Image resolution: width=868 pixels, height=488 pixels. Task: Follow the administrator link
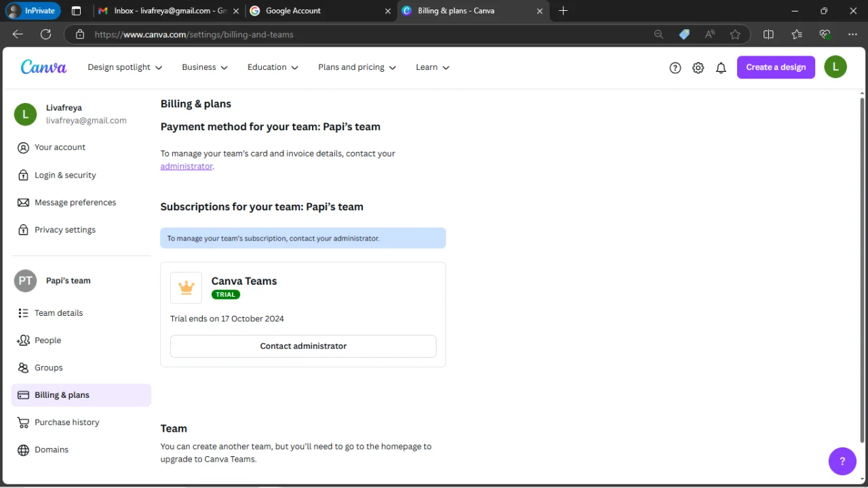click(186, 166)
